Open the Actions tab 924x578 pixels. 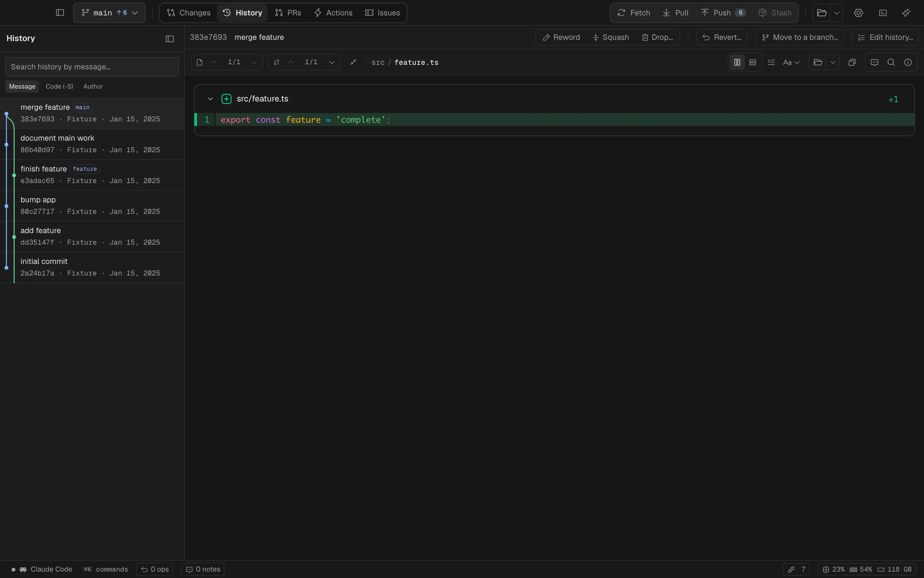333,13
